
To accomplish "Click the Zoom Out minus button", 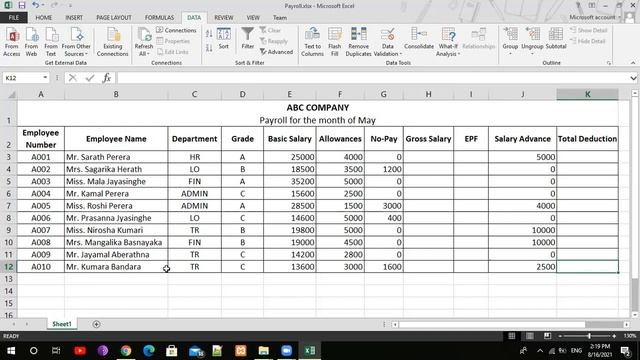I will (x=560, y=336).
